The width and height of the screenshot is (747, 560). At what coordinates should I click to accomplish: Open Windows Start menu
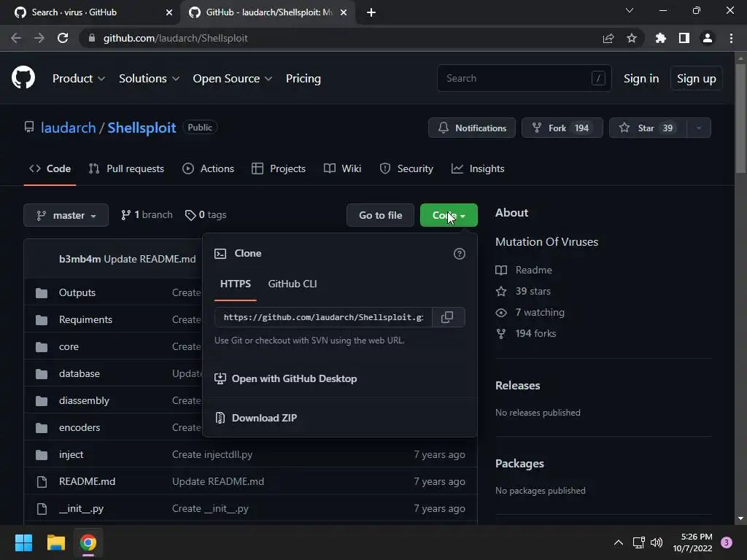tap(23, 542)
